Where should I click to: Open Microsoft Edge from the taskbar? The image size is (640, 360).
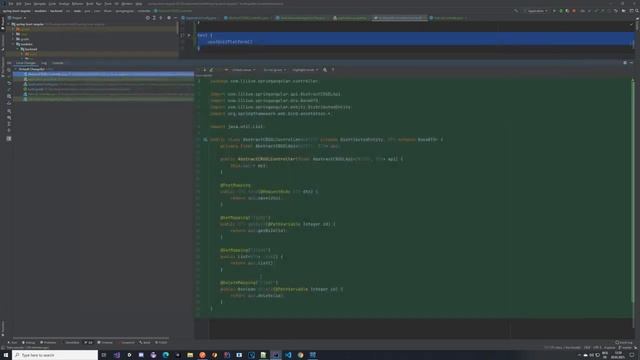(166, 355)
